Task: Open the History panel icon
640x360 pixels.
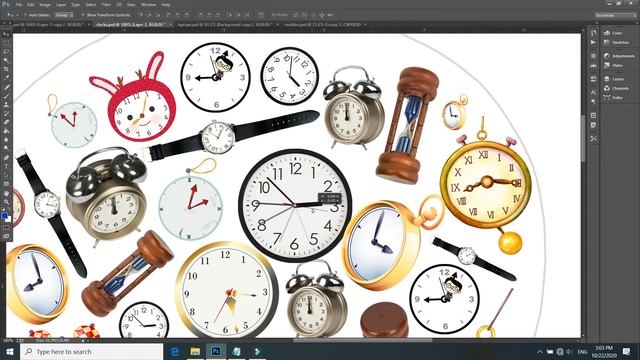Action: pyautogui.click(x=593, y=33)
